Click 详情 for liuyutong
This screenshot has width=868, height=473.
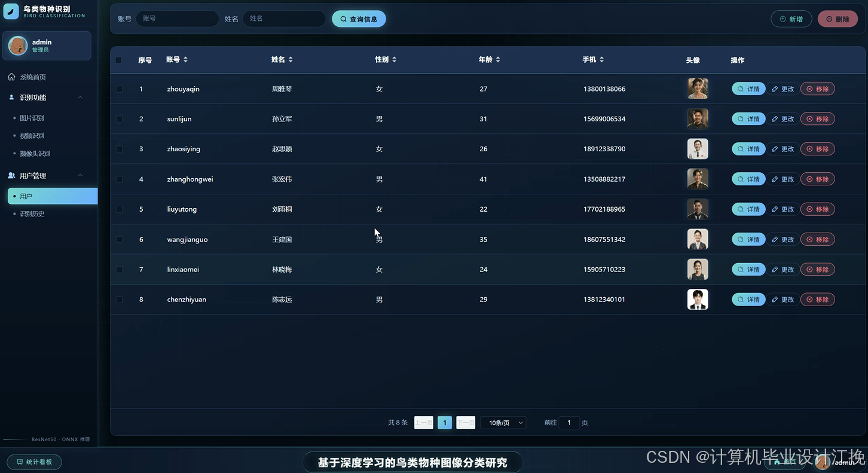click(748, 209)
